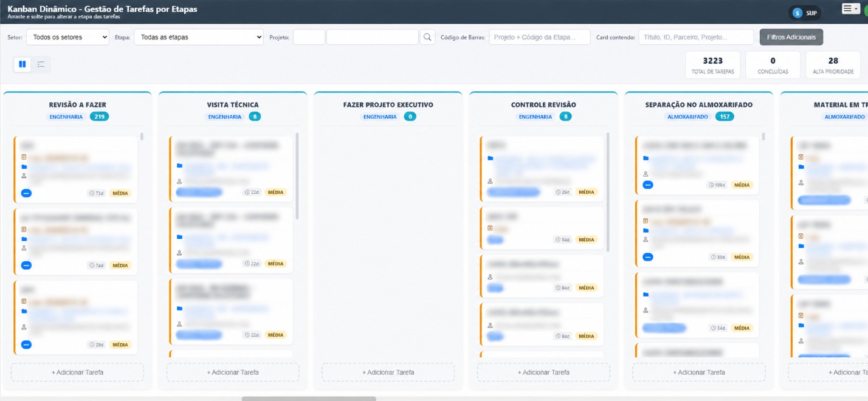Image resolution: width=868 pixels, height=401 pixels.
Task: Click the horizontal board scrollbar
Action: [x=309, y=399]
